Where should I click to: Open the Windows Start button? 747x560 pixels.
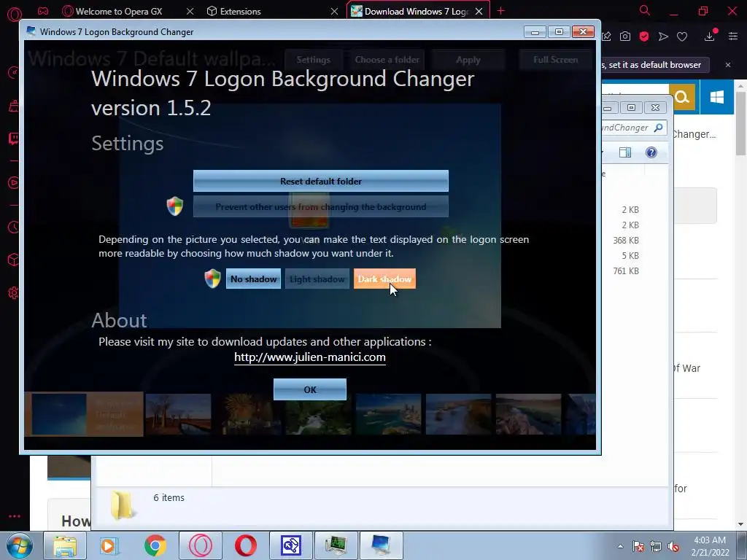pyautogui.click(x=20, y=545)
